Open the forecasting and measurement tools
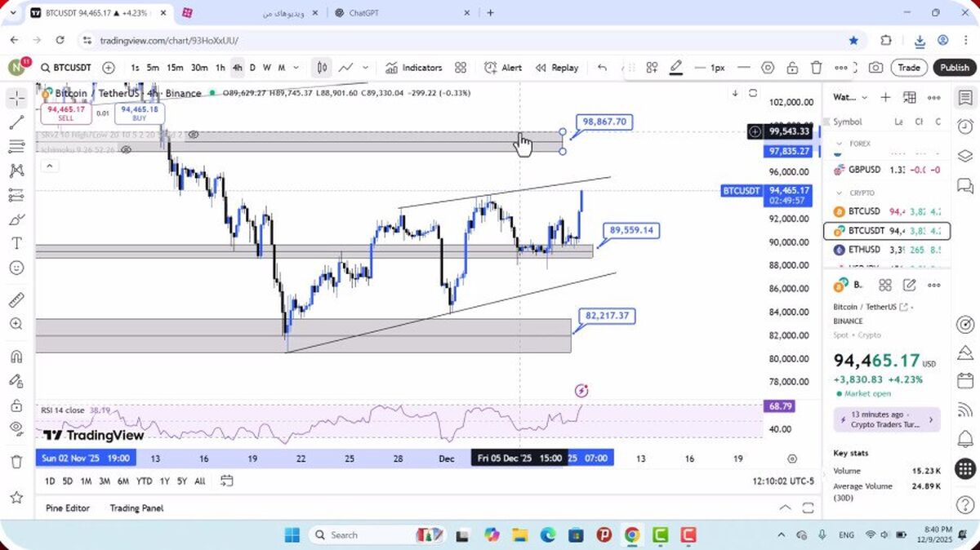Screen dimensions: 980x550 pyautogui.click(x=17, y=196)
